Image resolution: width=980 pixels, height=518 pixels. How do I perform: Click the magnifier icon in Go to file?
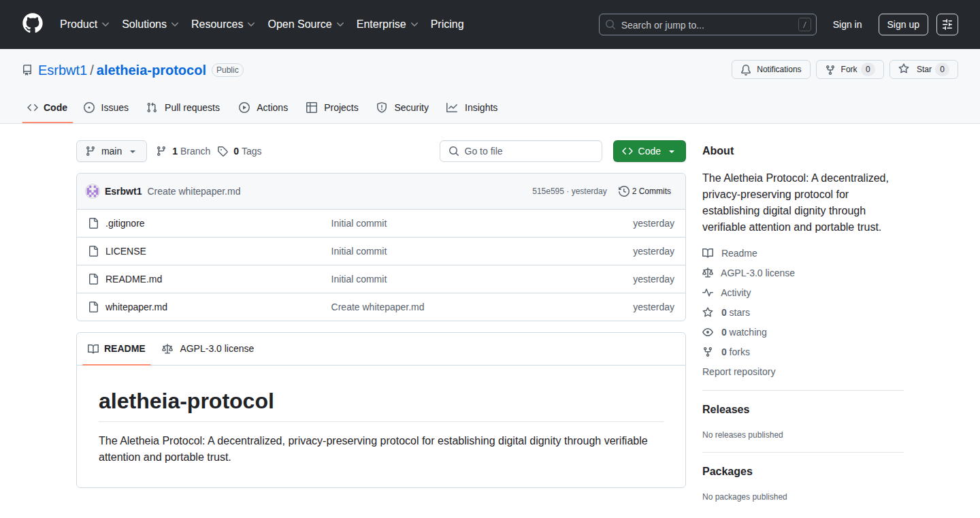[x=454, y=151]
